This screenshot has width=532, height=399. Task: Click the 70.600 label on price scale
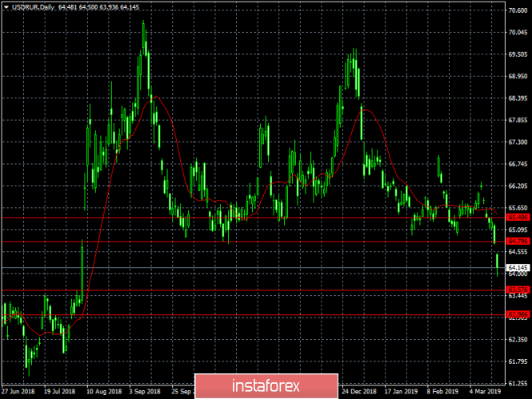click(x=518, y=10)
